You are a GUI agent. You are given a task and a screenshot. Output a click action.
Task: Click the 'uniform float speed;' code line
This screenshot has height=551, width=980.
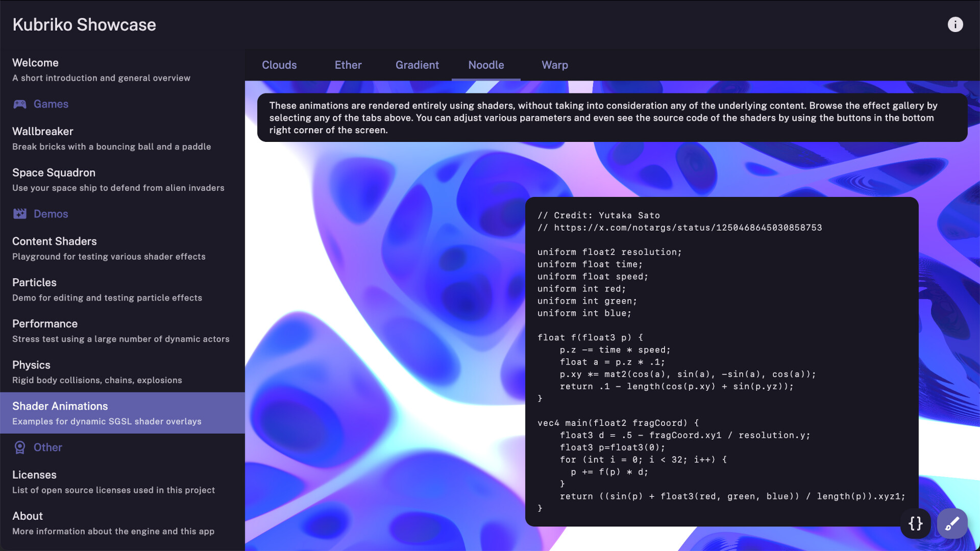pyautogui.click(x=593, y=277)
